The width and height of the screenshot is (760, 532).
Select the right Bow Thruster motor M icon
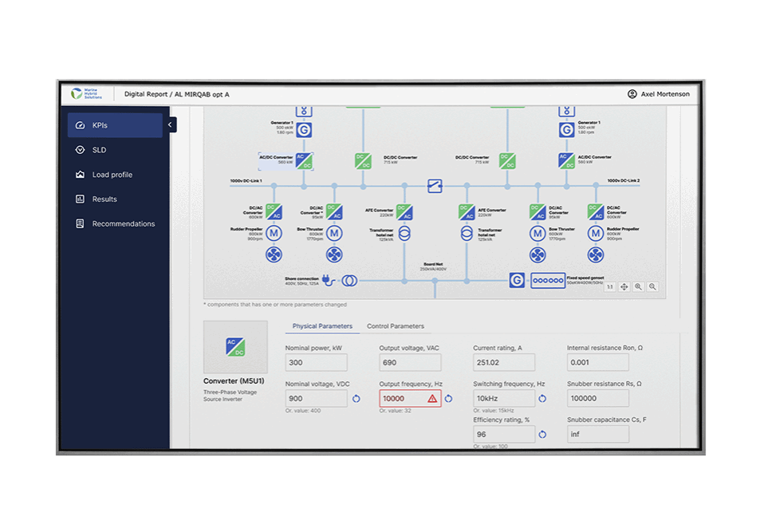tap(538, 233)
